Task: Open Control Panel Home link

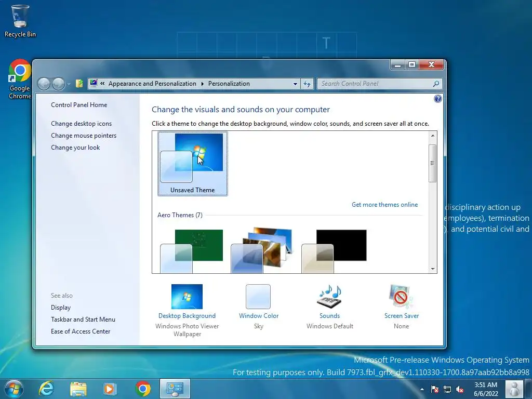Action: (79, 105)
